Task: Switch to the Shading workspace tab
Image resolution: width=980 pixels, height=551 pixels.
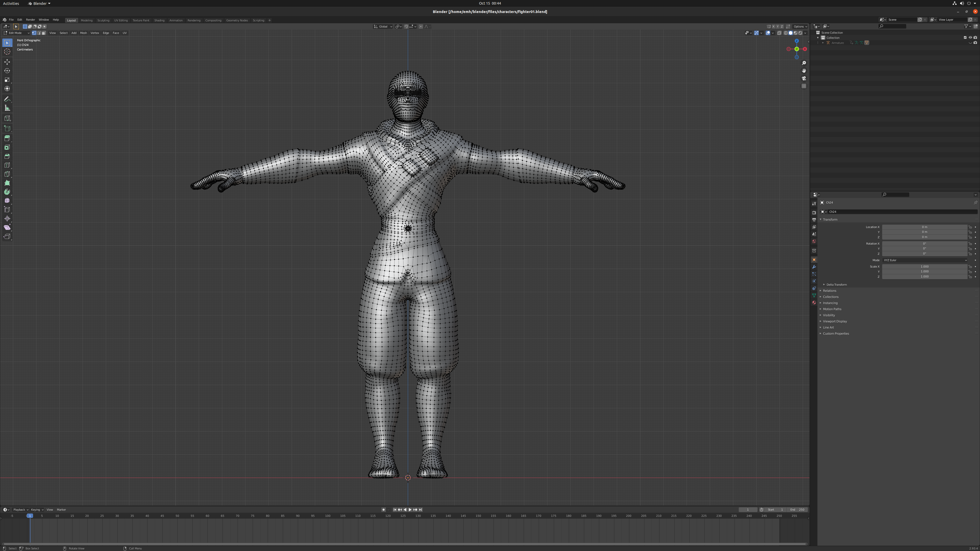Action: pyautogui.click(x=160, y=20)
